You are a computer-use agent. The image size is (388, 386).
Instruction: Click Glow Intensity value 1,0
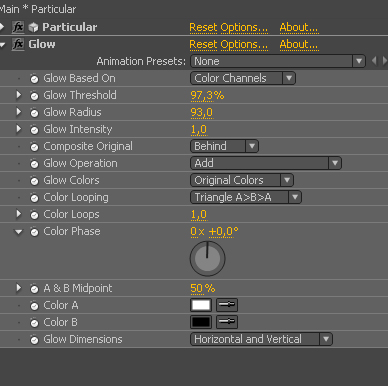point(199,129)
